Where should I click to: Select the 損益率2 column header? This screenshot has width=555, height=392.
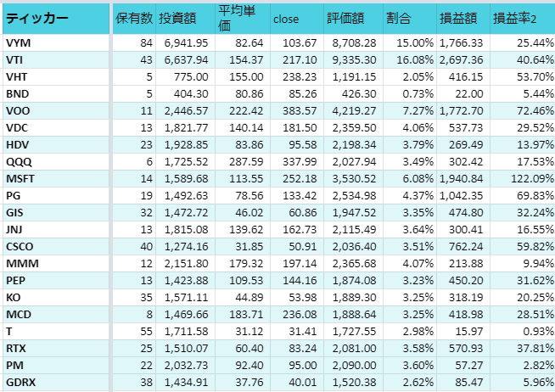pos(523,19)
